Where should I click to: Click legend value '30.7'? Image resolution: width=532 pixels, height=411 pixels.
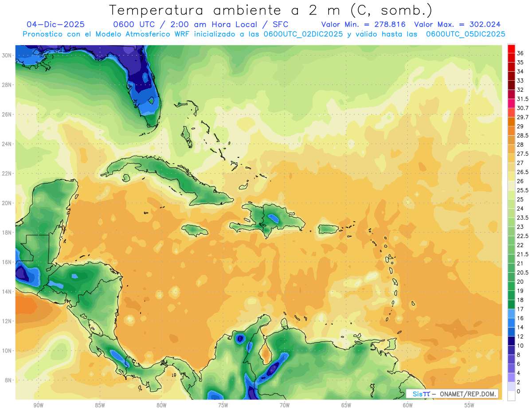coord(523,108)
